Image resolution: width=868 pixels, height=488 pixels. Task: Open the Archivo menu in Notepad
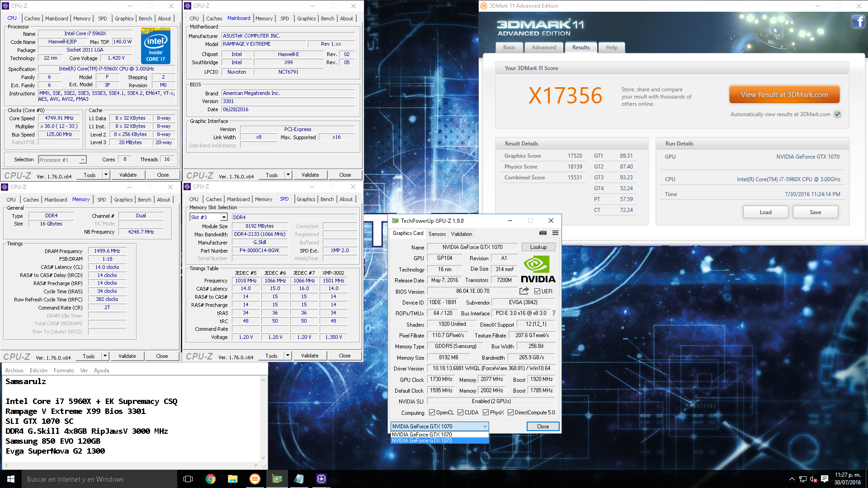[x=14, y=371]
